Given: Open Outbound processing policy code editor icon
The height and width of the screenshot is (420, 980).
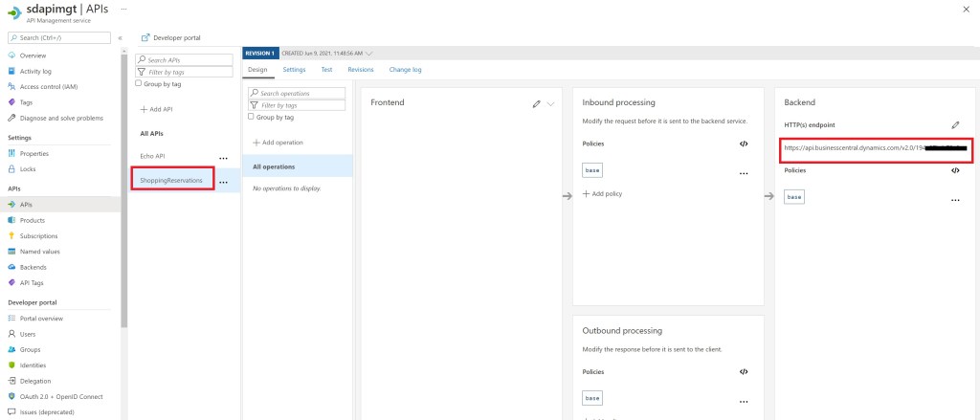Looking at the screenshot, I should [744, 370].
